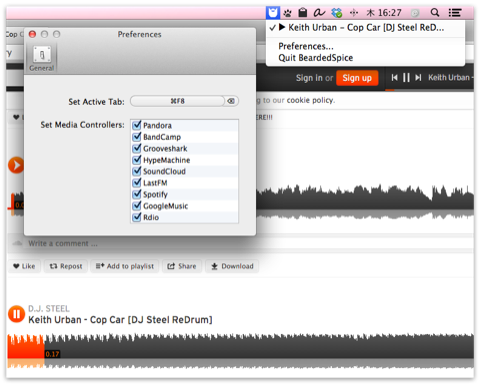Screen dimensions: 480x384
Task: Toggle the Grooveshark checkbox
Action: coord(137,148)
